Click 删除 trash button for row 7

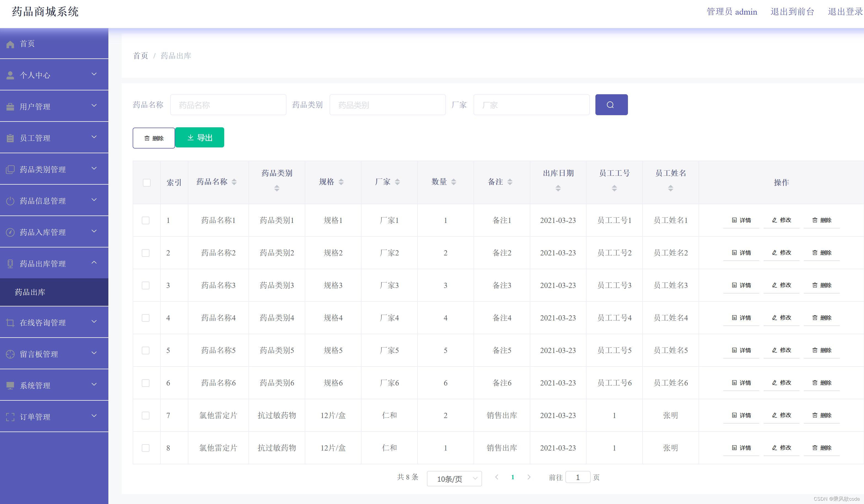tap(822, 415)
